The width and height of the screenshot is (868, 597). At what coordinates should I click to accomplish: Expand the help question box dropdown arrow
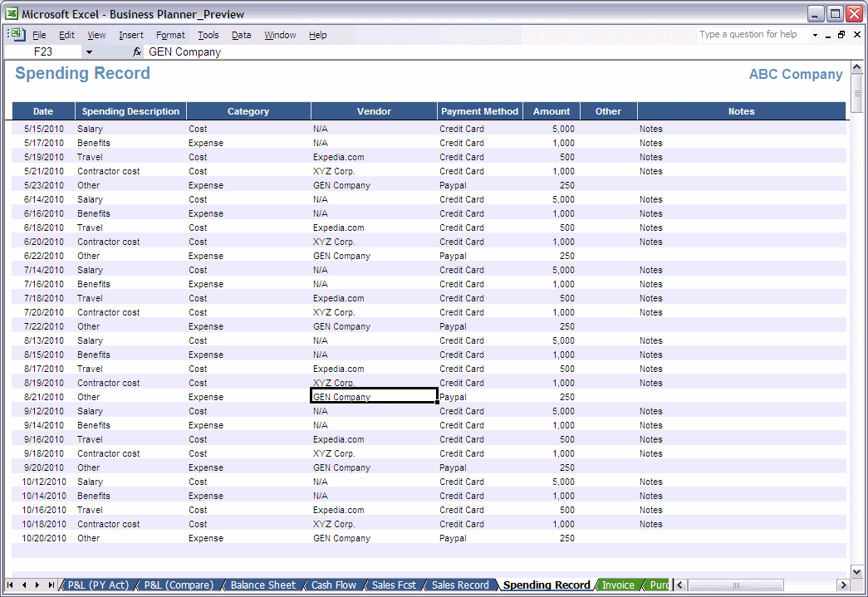coord(815,35)
